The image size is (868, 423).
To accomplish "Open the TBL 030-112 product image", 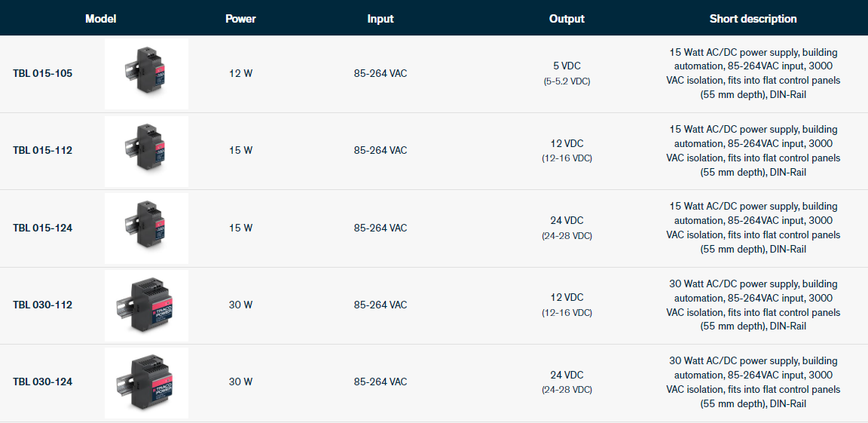I will coord(146,305).
